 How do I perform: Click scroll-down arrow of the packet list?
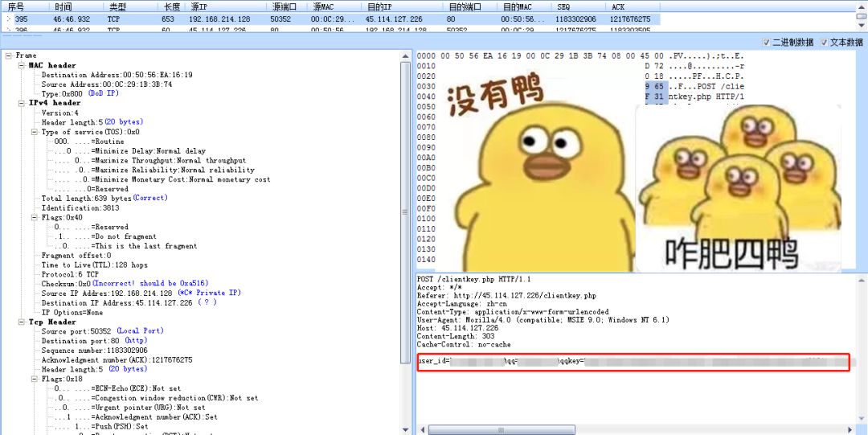pos(862,27)
